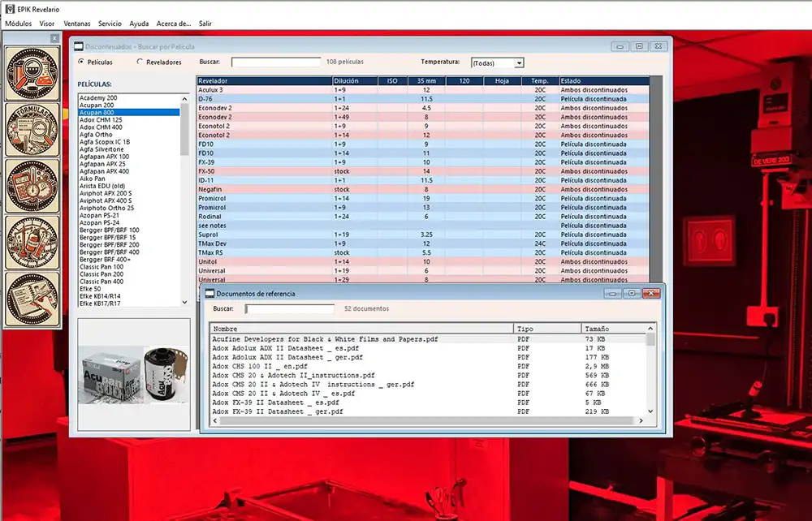Screen dimensions: 812x521
Task: Click document list scroll down arrow
Action: coord(650,411)
